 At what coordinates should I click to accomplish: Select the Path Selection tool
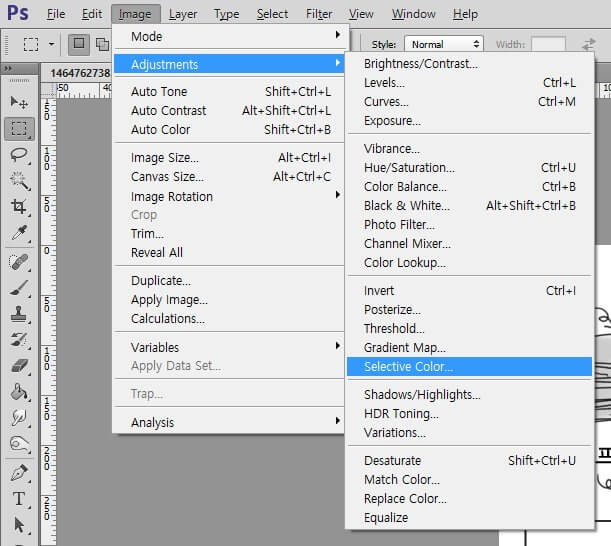[x=19, y=525]
